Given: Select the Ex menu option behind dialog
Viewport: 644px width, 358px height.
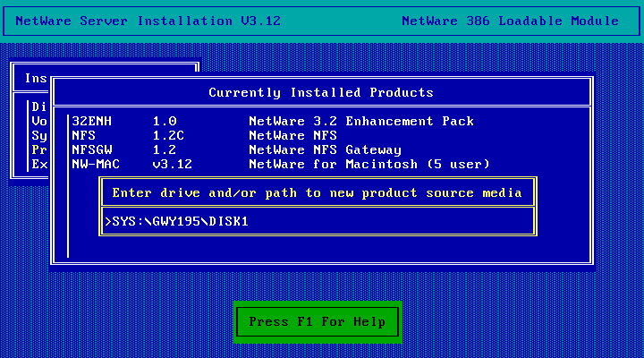Looking at the screenshot, I should 39,165.
